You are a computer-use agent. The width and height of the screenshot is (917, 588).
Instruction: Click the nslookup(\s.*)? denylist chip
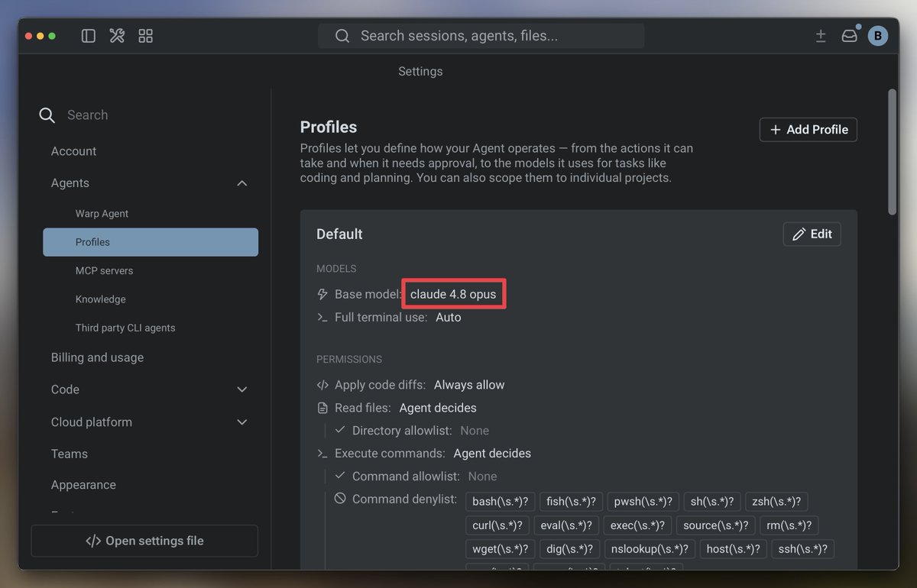(650, 549)
